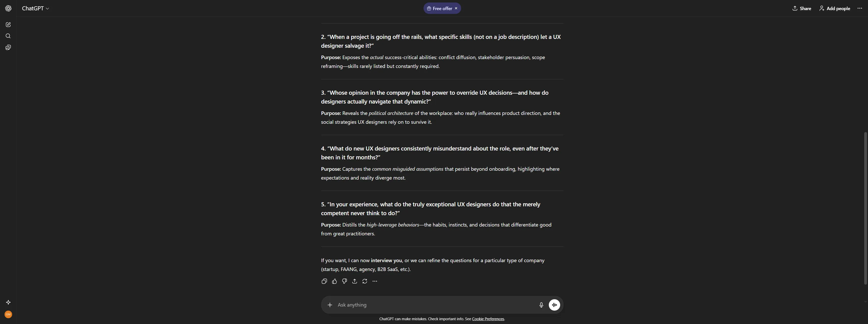Screen dimensions: 868x324
Task: Toggle voice mode with the waveform button
Action: pos(554,305)
